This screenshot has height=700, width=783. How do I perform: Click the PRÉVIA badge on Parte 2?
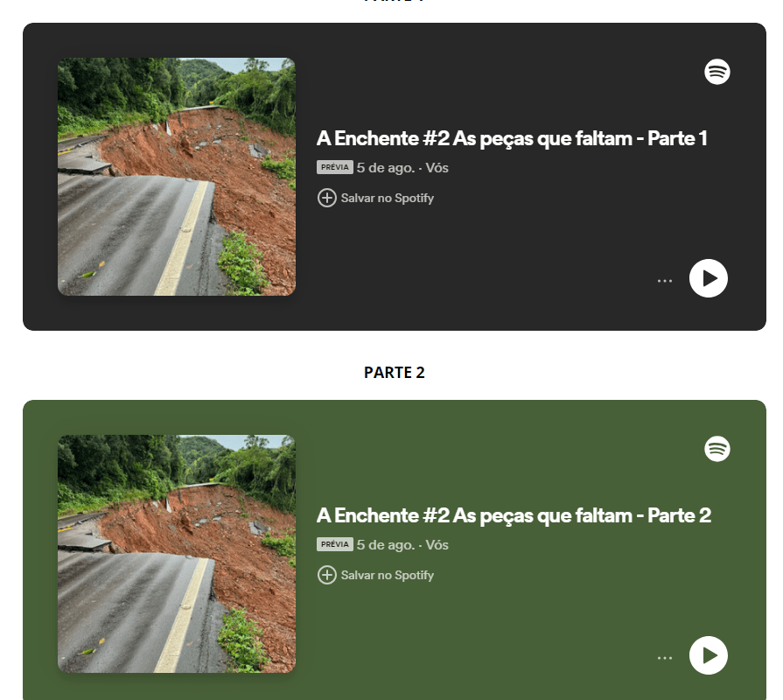tap(334, 544)
